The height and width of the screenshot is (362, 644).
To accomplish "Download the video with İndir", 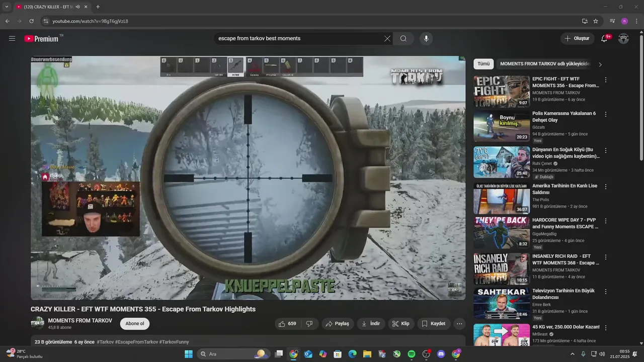I will [371, 324].
